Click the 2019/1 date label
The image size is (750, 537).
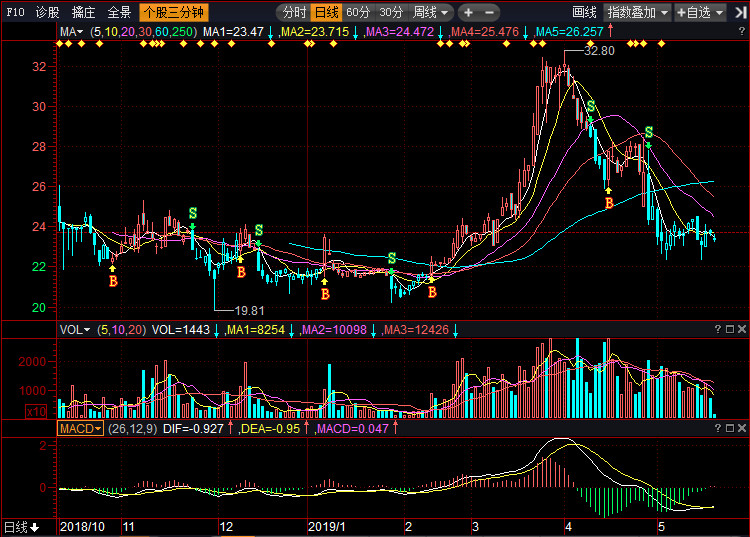coord(327,527)
